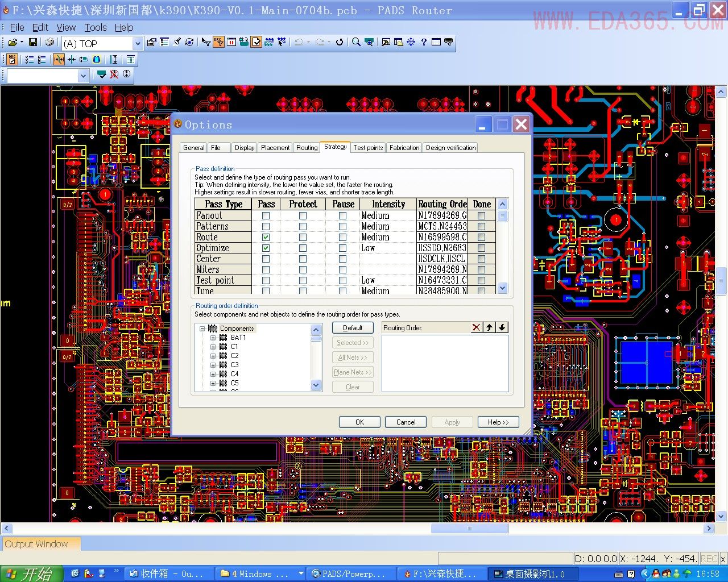Uncheck the Pass checkbox for Route
Image resolution: width=728 pixels, height=582 pixels.
266,237
